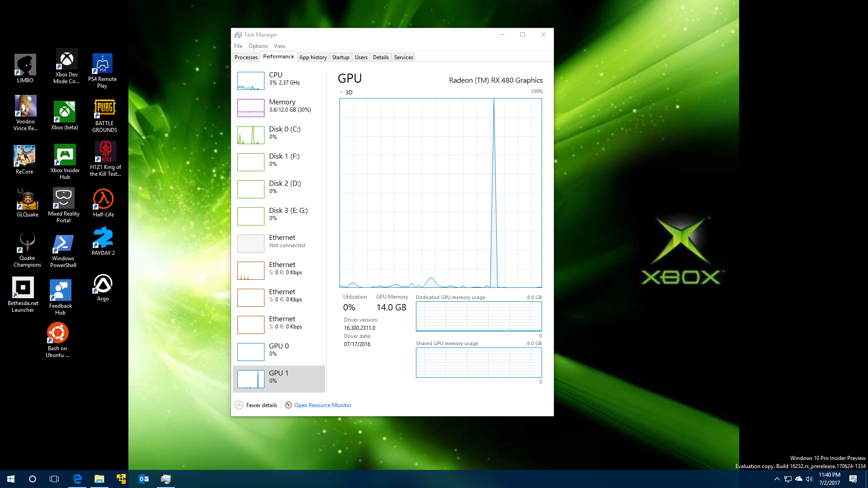Switch to the Processes tab
868x488 pixels.
click(246, 57)
